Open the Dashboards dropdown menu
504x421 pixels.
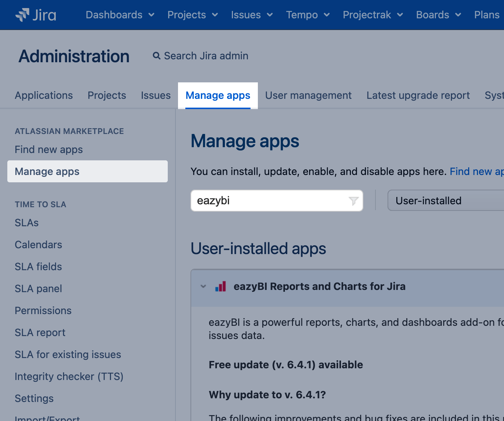pyautogui.click(x=120, y=15)
